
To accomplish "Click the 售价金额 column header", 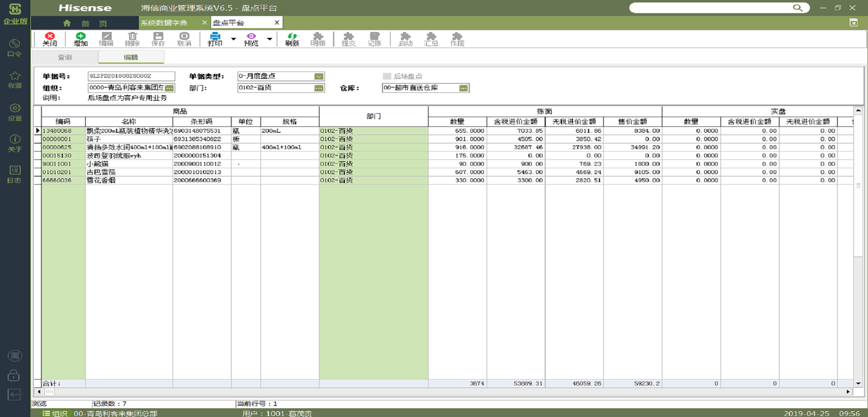I will [633, 122].
